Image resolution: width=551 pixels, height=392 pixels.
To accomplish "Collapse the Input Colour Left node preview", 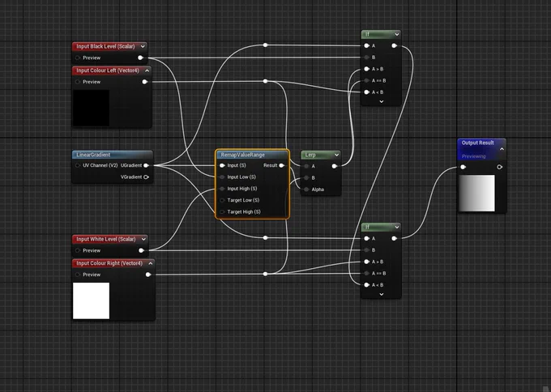I will (147, 70).
